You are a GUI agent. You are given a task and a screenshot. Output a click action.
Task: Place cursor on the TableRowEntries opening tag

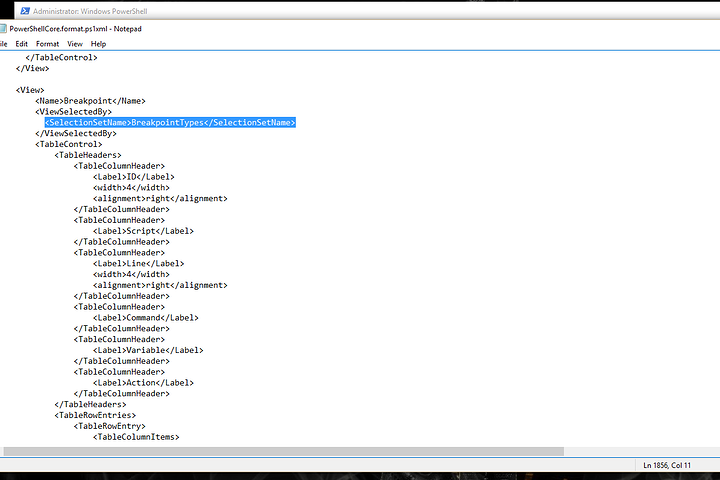pos(95,415)
